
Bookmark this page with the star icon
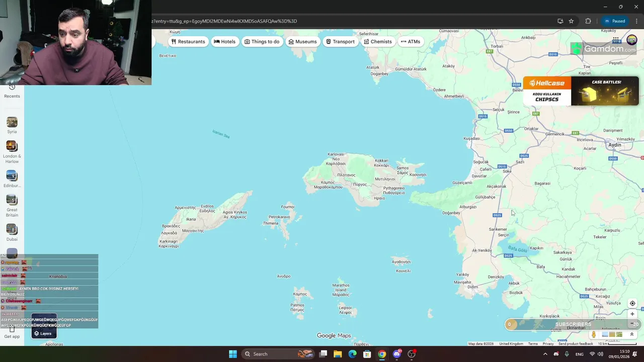571,21
